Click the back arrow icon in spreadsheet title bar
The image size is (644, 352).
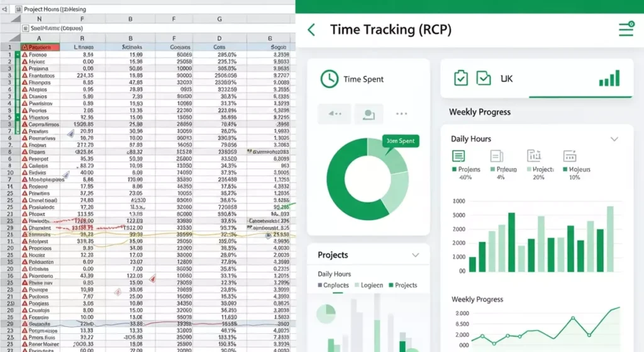click(x=4, y=9)
